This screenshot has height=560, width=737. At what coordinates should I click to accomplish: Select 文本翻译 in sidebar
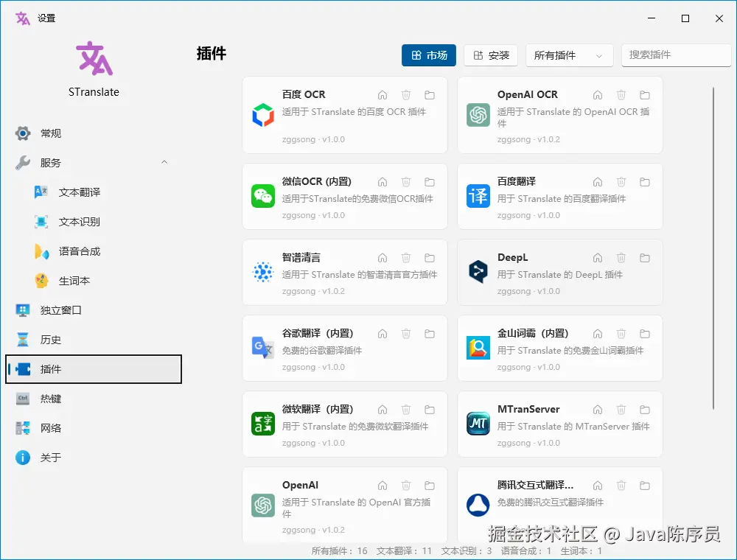point(93,192)
